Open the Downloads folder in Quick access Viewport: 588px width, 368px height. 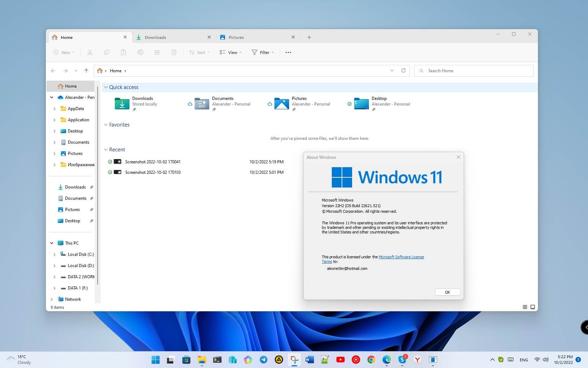[136, 104]
